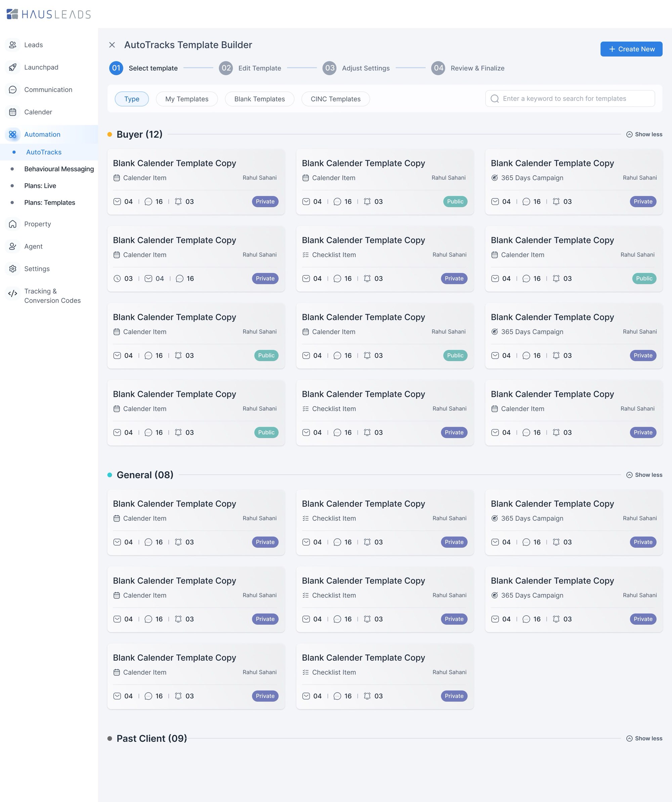
Task: Open Plans: Templates submenu item
Action: (x=50, y=203)
